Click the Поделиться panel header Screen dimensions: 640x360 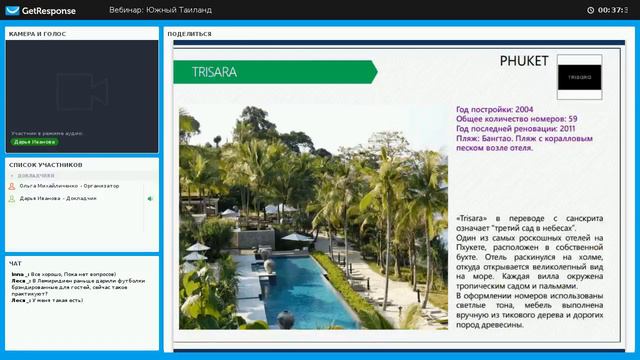tap(189, 34)
